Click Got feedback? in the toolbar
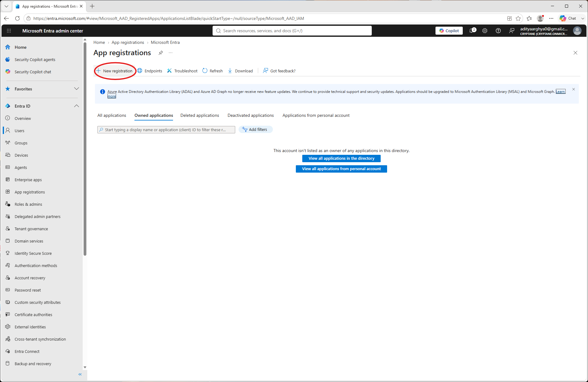This screenshot has width=588, height=382. [279, 71]
